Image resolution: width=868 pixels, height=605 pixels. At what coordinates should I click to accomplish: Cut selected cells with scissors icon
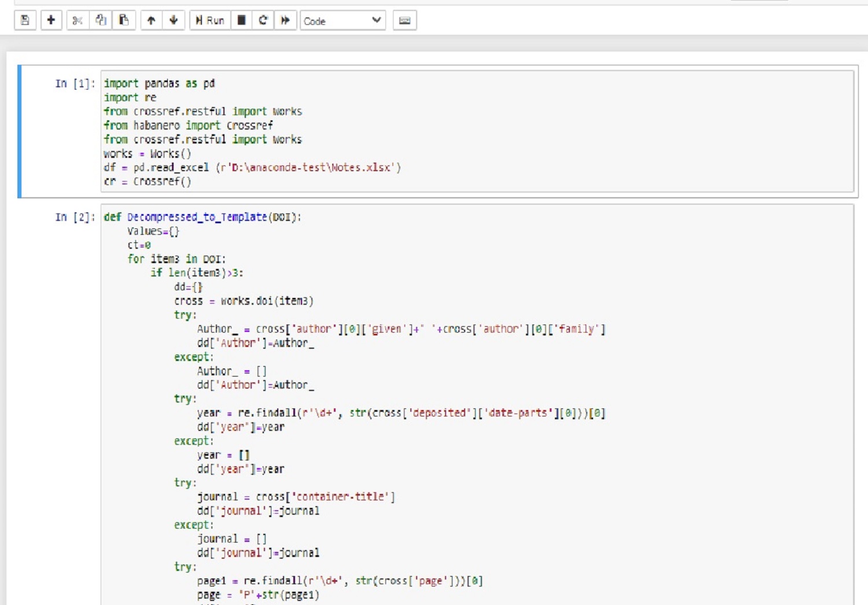tap(78, 20)
